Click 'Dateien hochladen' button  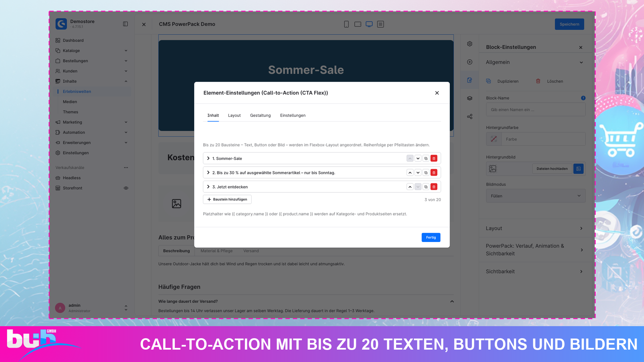pos(552,169)
